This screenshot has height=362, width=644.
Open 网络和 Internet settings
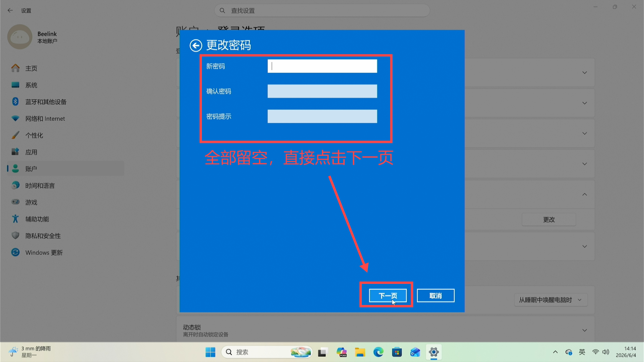tap(65, 118)
